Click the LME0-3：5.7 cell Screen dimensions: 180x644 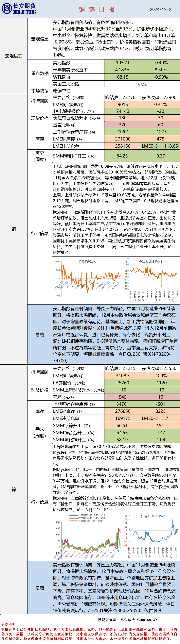click(160, 418)
